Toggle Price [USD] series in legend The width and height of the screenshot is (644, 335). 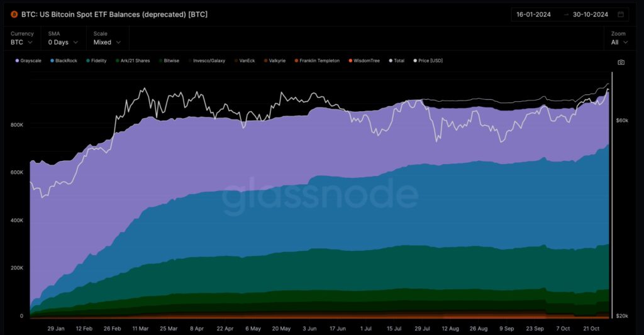428,61
